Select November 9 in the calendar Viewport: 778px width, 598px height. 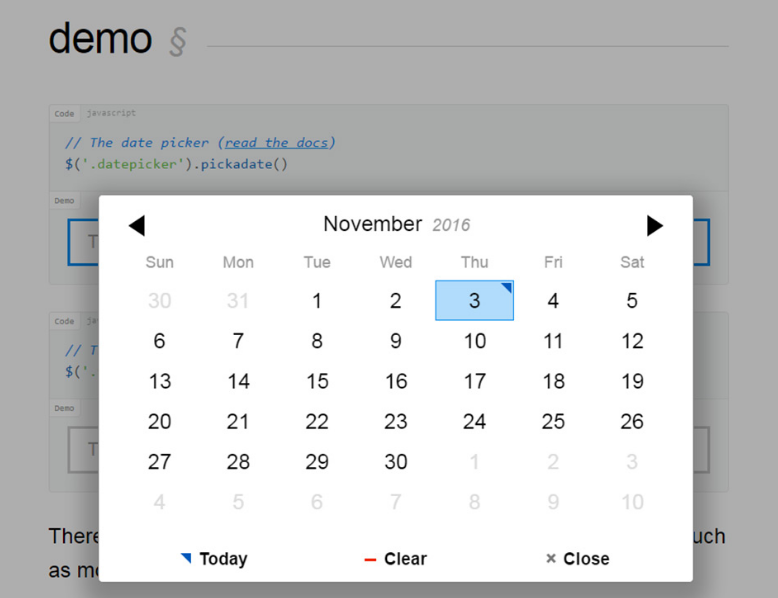point(396,341)
